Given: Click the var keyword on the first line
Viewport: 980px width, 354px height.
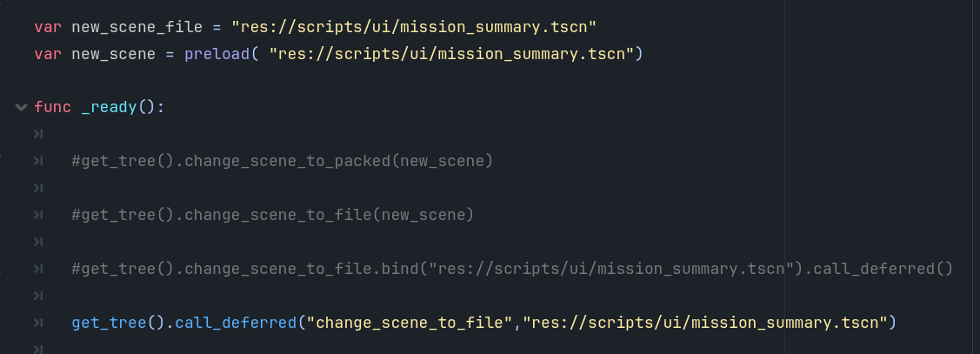Looking at the screenshot, I should (47, 27).
